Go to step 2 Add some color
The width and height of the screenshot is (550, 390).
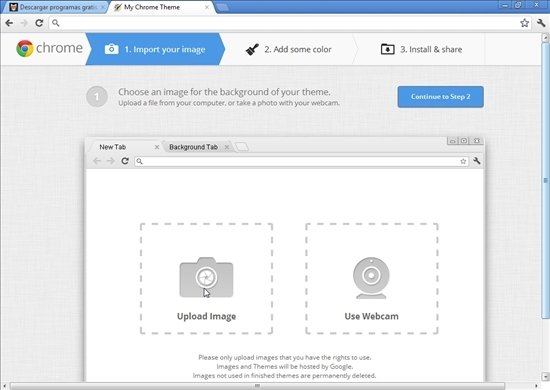tap(289, 49)
